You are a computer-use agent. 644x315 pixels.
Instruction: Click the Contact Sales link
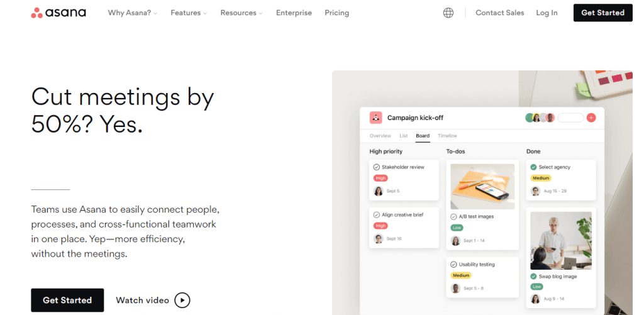click(x=500, y=13)
